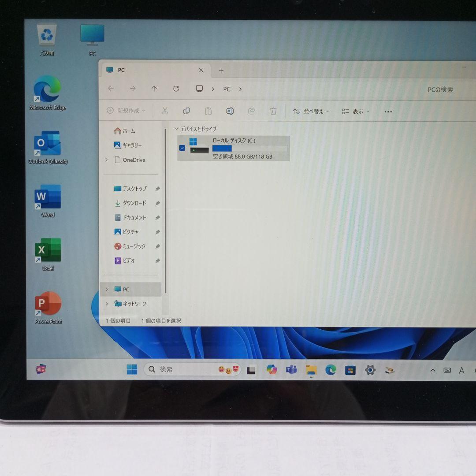Uncheck the Local Disk (C:) checkbox
The height and width of the screenshot is (476, 476).
[x=182, y=148]
